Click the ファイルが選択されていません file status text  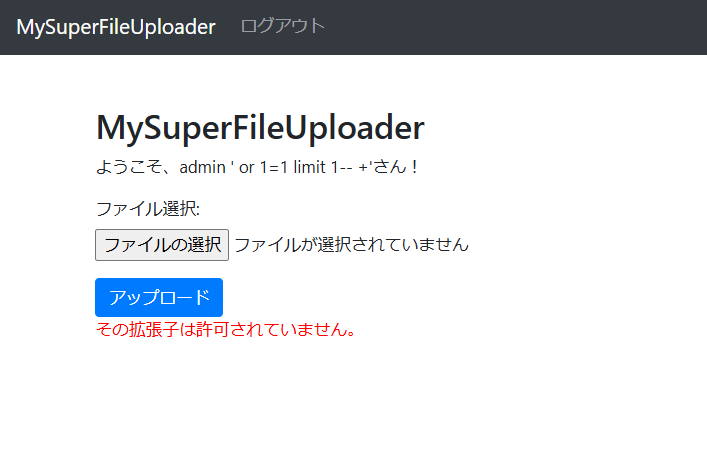click(352, 245)
